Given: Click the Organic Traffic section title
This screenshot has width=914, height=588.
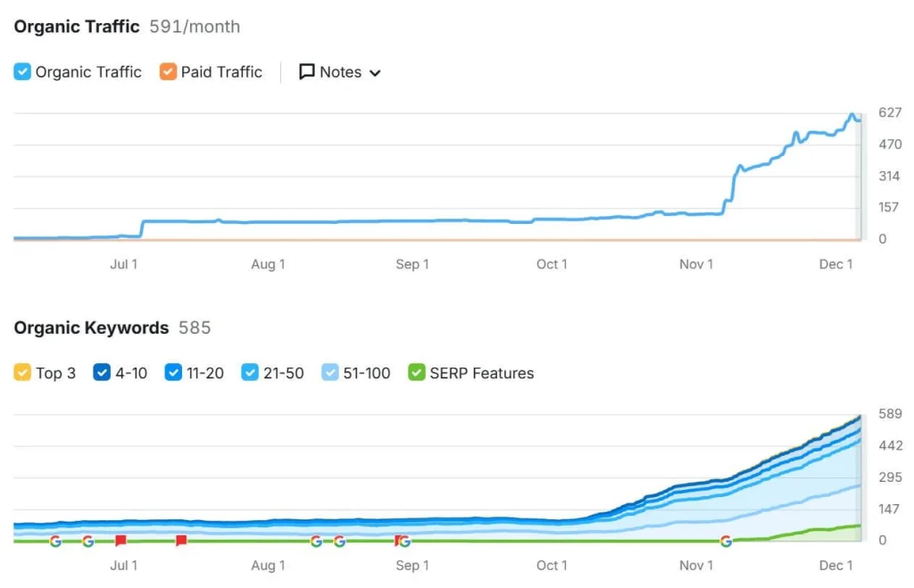Looking at the screenshot, I should point(77,26).
